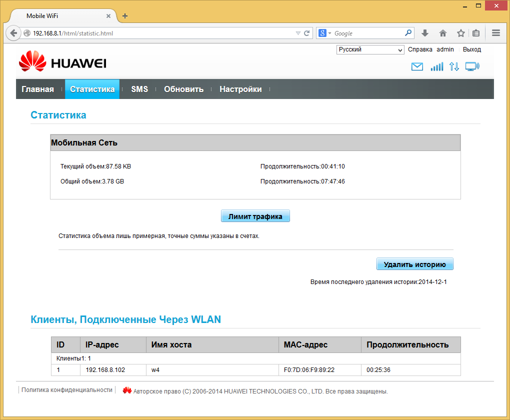Show bookmarks list icon
Screen dimensions: 510x420
(x=476, y=33)
